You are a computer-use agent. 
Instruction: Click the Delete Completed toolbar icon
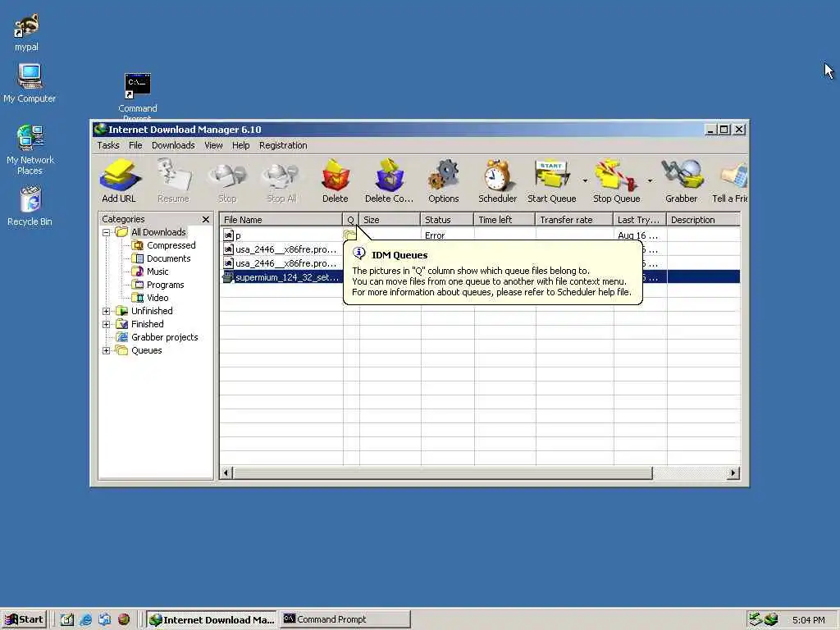coord(389,181)
